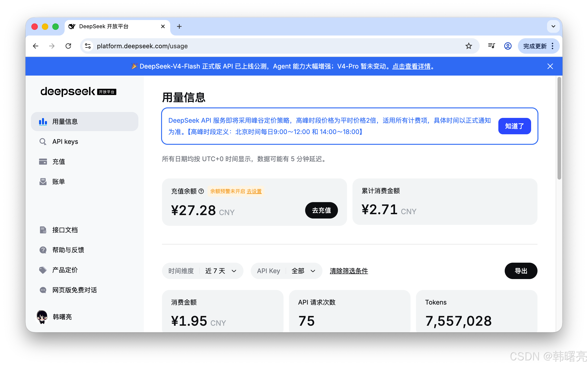Click the ¥1.95 消费金额 value

(189, 321)
